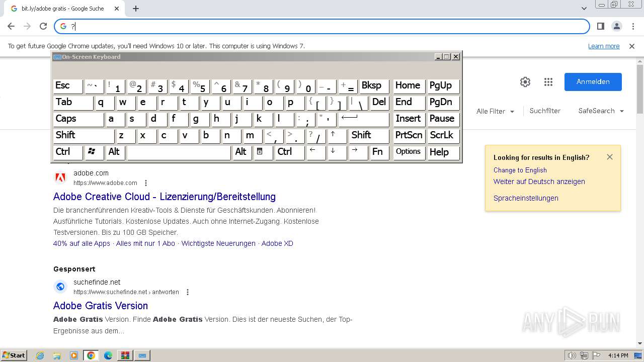This screenshot has height=362, width=644.
Task: Open the Wichtigste Neuerungen sitelink
Action: pyautogui.click(x=218, y=243)
